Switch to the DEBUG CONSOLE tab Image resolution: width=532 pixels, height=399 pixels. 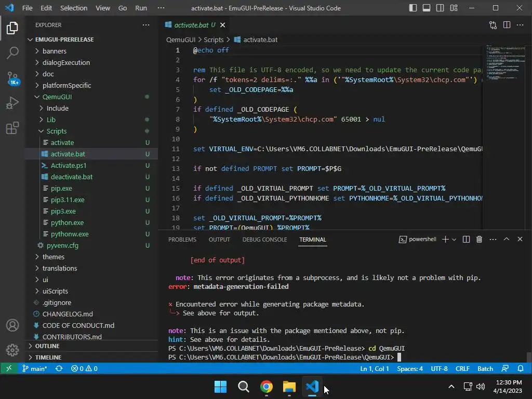click(264, 240)
